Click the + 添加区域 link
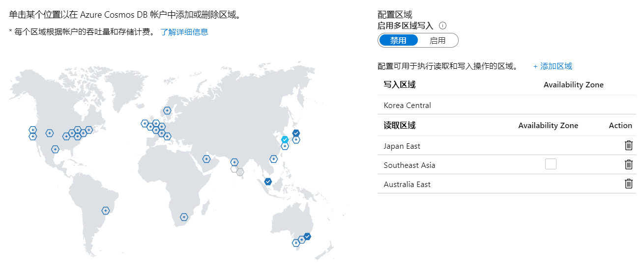The width and height of the screenshot is (644, 267). [x=553, y=66]
